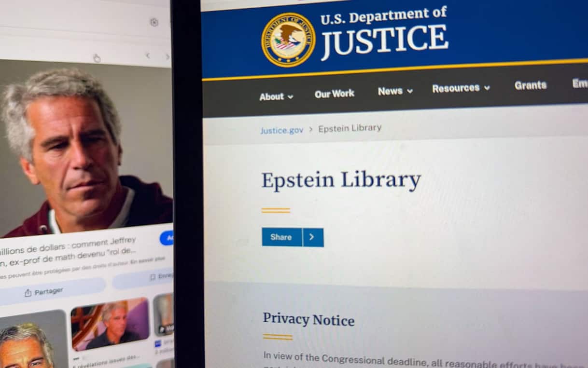Go to next image with right arrow
588x368 pixels.
pos(168,56)
